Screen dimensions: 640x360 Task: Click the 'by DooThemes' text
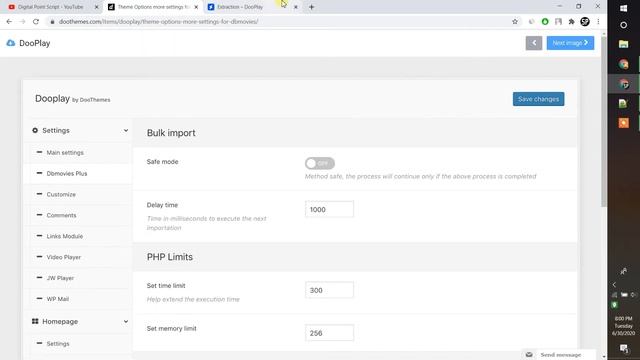(x=91, y=100)
